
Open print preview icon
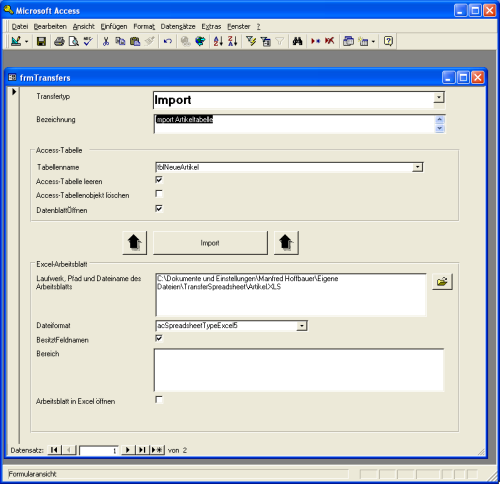74,41
